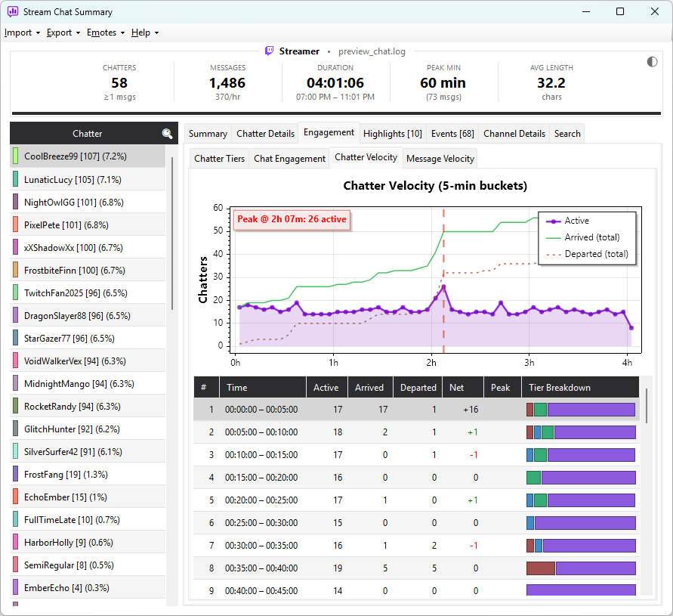Select chatter EmberEcho [4]
This screenshot has height=616, width=673.
88,587
